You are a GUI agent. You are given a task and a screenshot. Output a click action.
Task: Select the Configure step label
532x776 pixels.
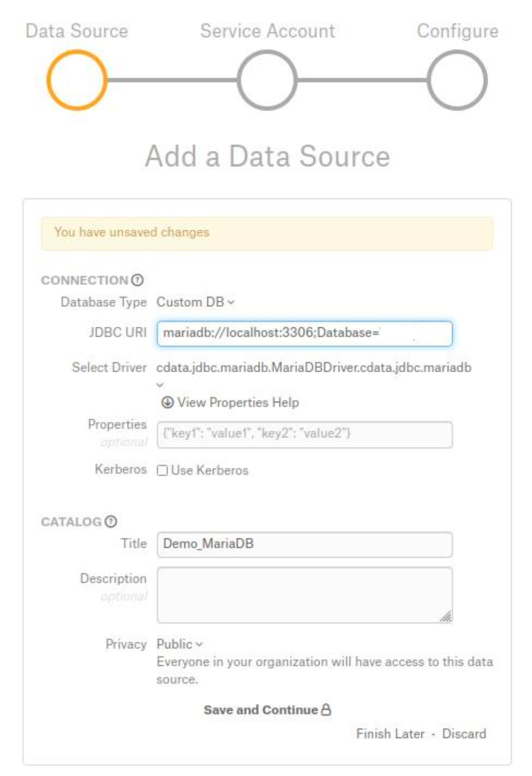coord(458,31)
